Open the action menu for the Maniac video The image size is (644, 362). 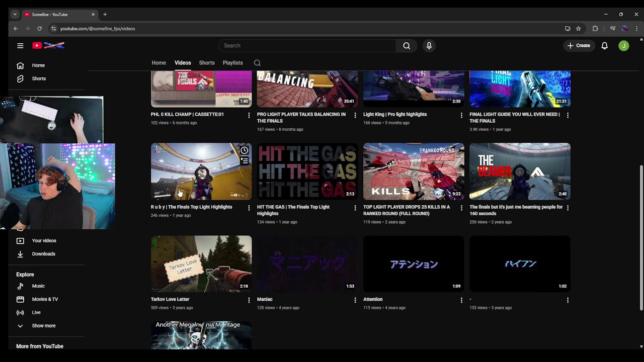[x=355, y=300]
